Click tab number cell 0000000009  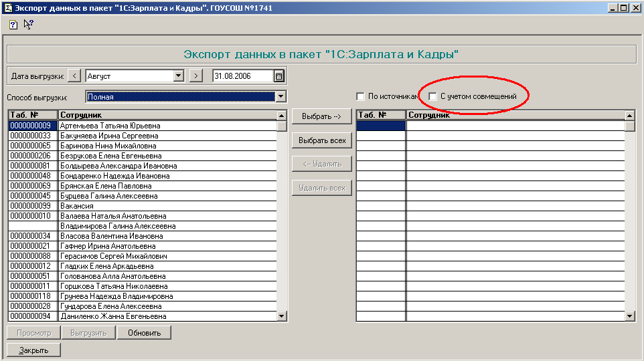[33, 126]
